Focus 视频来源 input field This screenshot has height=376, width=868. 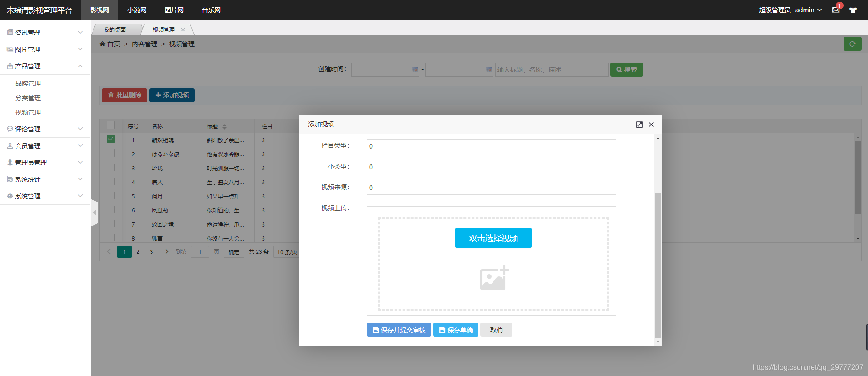tap(492, 188)
